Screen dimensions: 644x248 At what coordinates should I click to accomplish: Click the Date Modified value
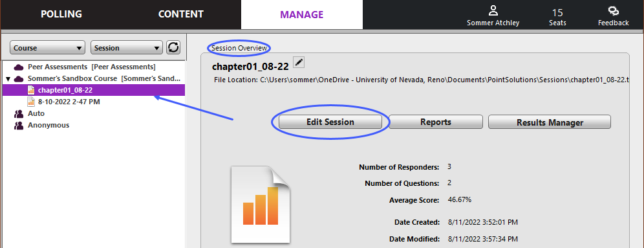click(482, 239)
